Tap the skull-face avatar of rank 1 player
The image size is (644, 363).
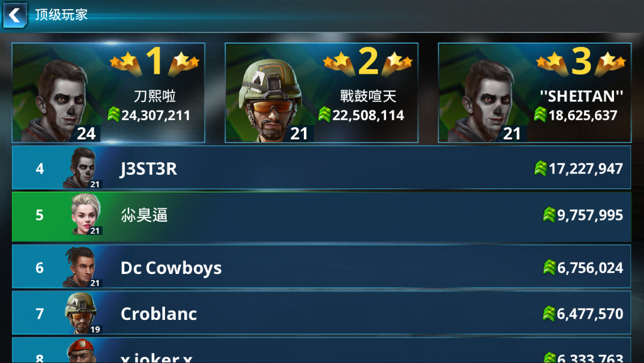click(57, 101)
